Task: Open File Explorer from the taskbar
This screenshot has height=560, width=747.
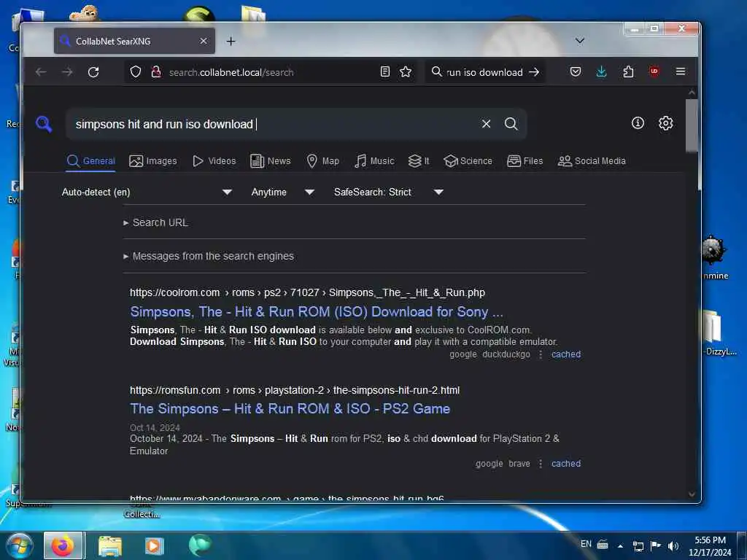Action: 110,546
